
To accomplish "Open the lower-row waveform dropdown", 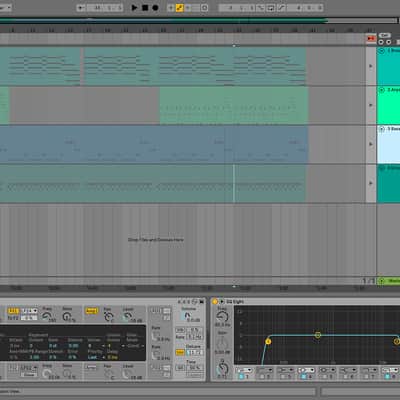I will (x=29, y=368).
